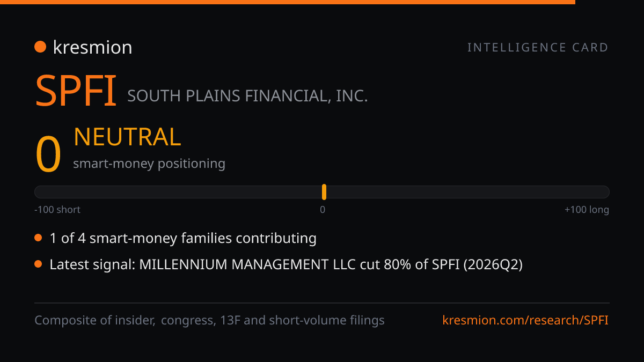Click the Millennium Management latest signal text

pyautogui.click(x=286, y=264)
